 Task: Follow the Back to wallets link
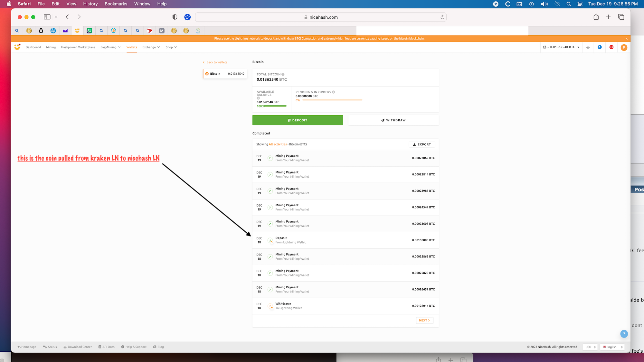pos(215,62)
